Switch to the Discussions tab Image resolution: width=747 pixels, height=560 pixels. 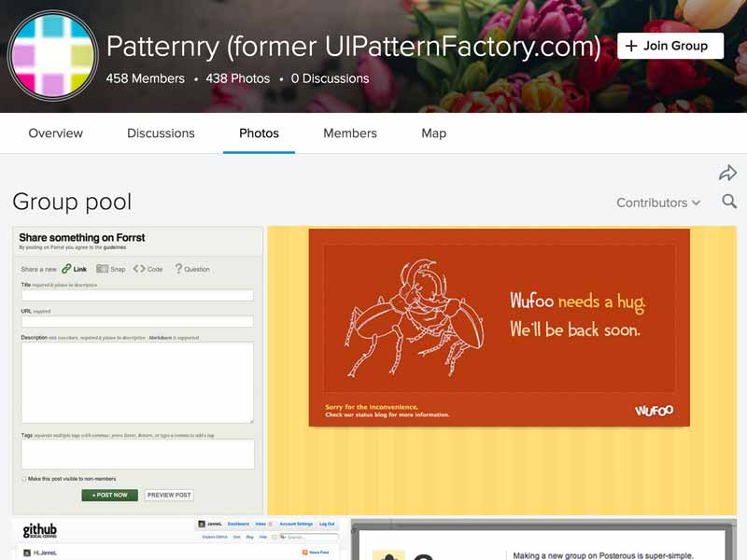pos(160,133)
